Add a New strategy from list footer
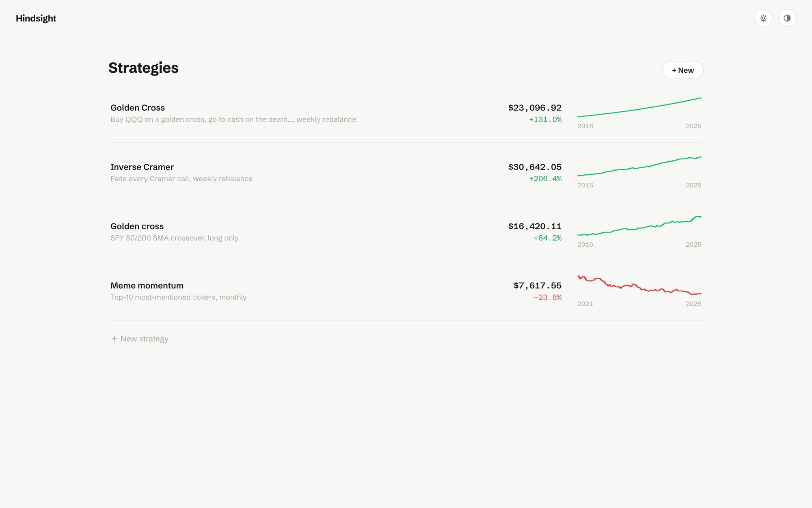The width and height of the screenshot is (812, 508). coord(140,339)
